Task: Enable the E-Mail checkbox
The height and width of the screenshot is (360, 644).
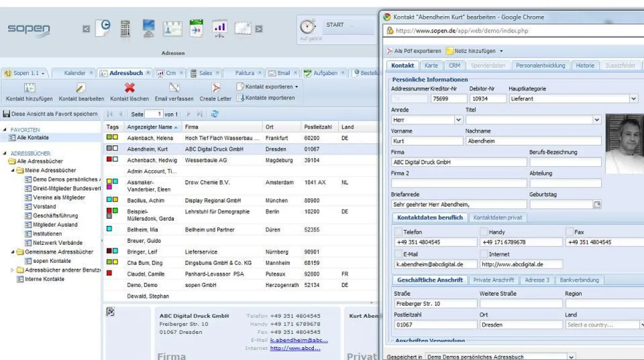Action: pyautogui.click(x=398, y=254)
